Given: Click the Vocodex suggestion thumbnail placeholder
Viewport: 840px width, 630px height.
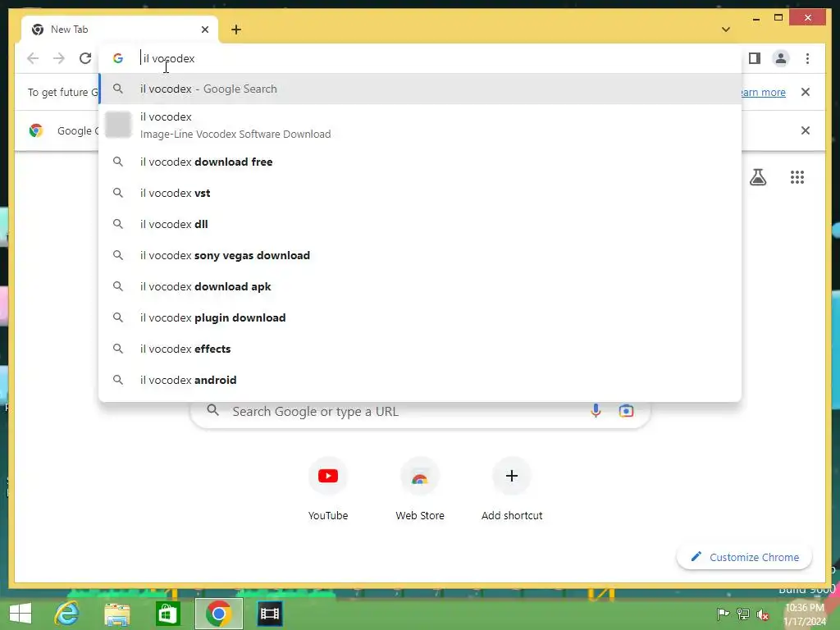Looking at the screenshot, I should [x=118, y=125].
